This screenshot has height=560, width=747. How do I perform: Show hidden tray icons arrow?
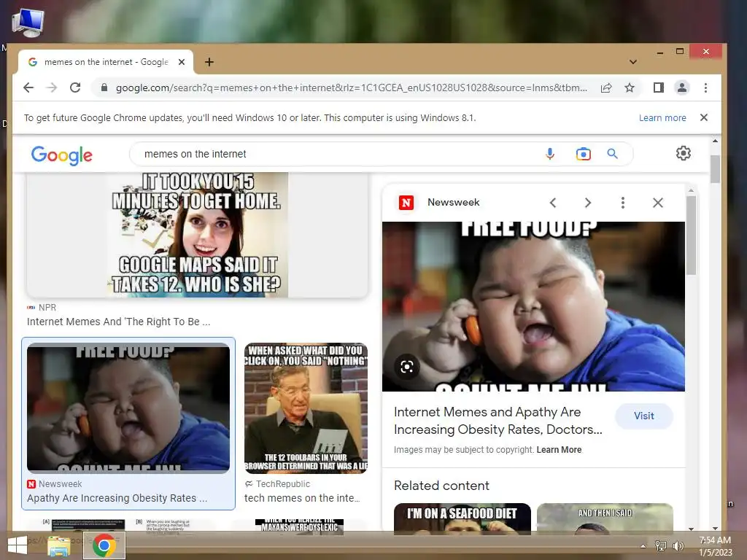tap(643, 546)
